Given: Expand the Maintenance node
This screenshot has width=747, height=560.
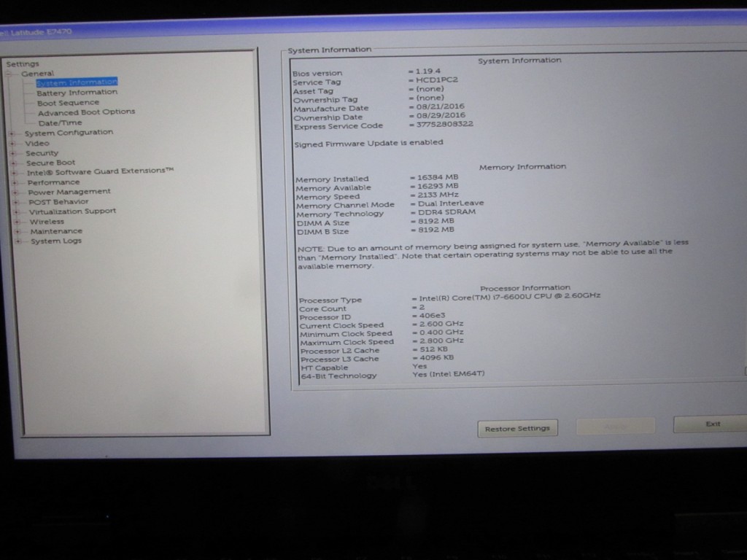Looking at the screenshot, I should click(18, 231).
